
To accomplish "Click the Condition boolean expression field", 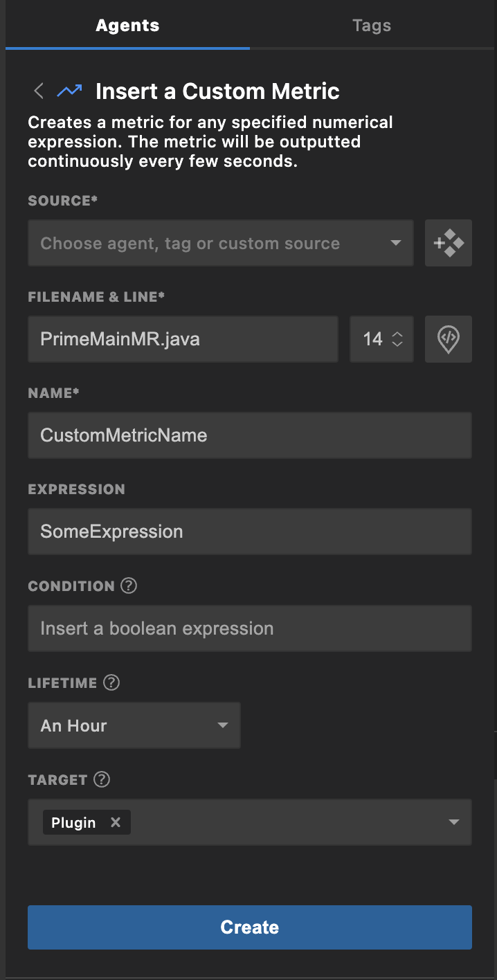I will [x=249, y=628].
